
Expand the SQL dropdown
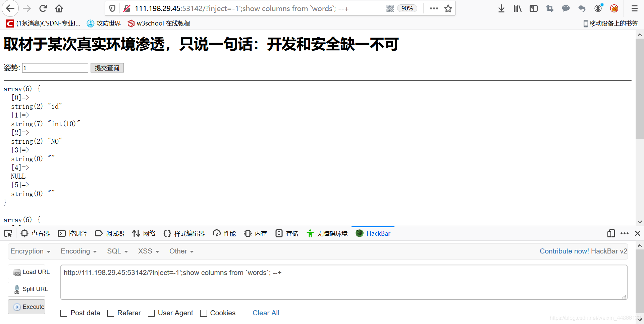click(x=117, y=251)
